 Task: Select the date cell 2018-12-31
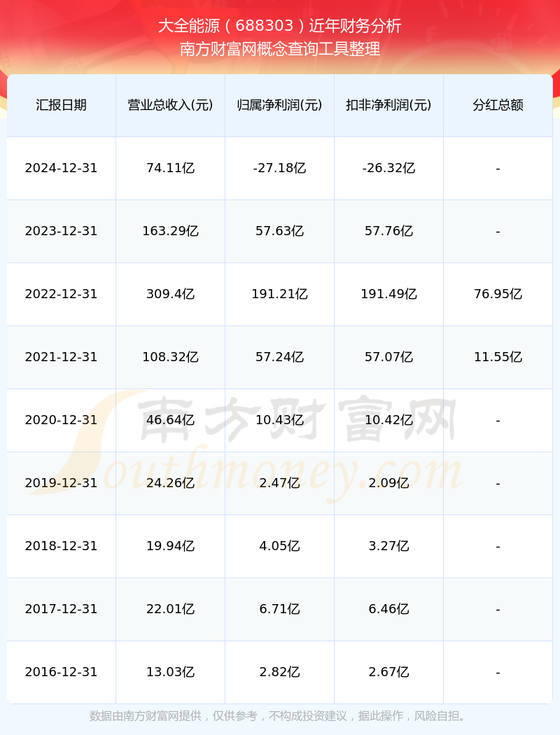pos(62,546)
